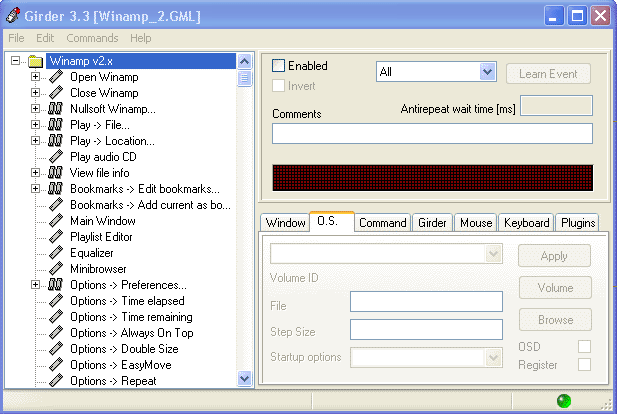Click the Equalizer command icon
The width and height of the screenshot is (618, 415).
tap(56, 253)
